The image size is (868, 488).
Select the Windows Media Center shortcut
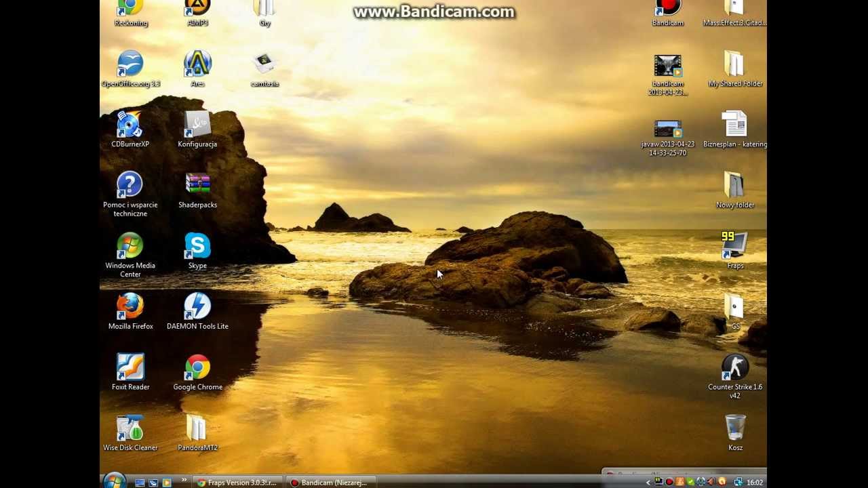tap(130, 255)
